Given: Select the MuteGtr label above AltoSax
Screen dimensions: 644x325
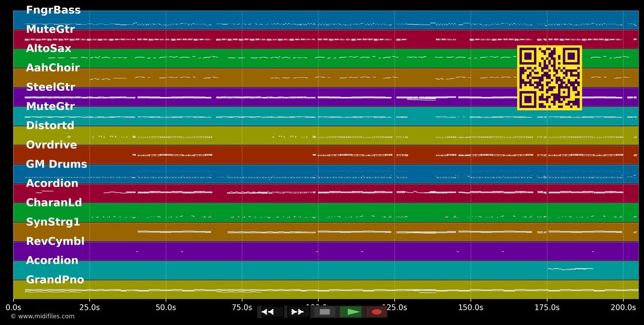Looking at the screenshot, I should [x=50, y=29].
